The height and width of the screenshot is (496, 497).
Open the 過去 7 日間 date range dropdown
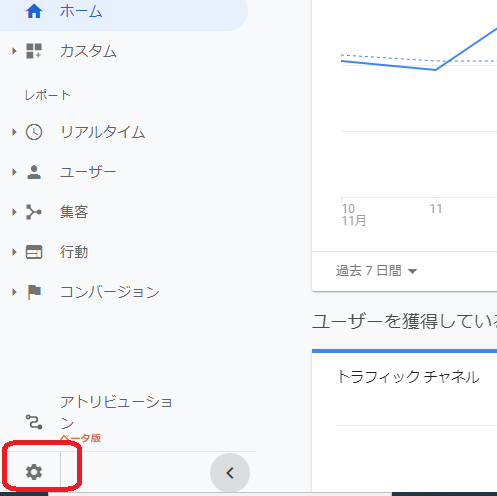pyautogui.click(x=376, y=271)
